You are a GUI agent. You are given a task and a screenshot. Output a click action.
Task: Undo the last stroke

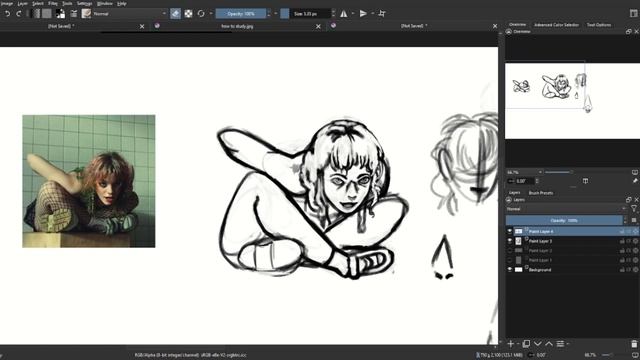pyautogui.click(x=7, y=14)
